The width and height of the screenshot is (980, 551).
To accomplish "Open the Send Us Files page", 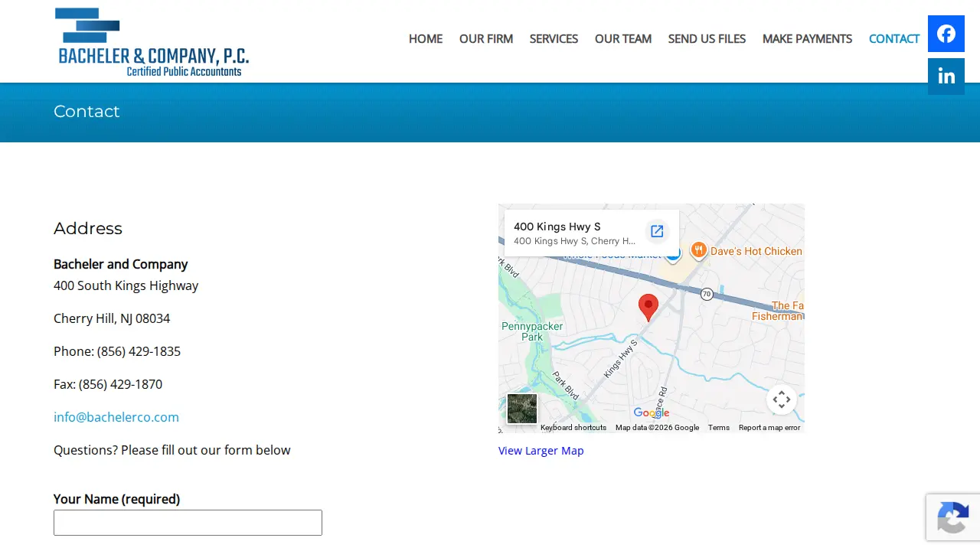I will pyautogui.click(x=707, y=38).
